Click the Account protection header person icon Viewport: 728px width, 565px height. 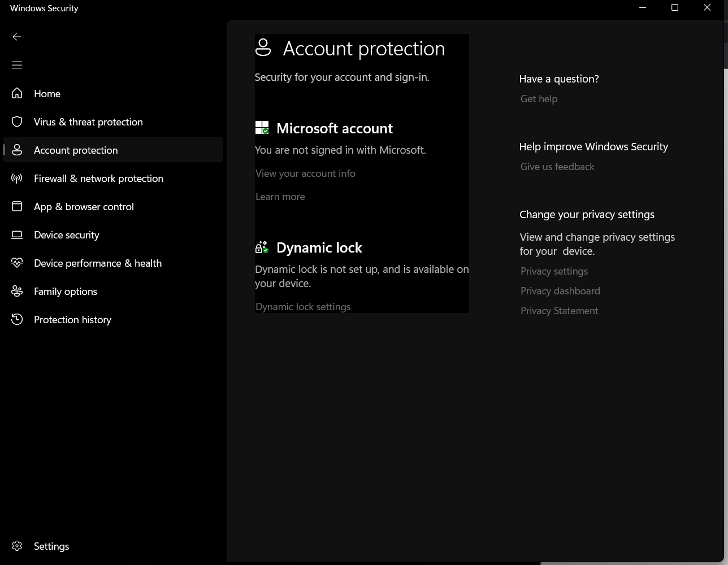click(x=263, y=47)
